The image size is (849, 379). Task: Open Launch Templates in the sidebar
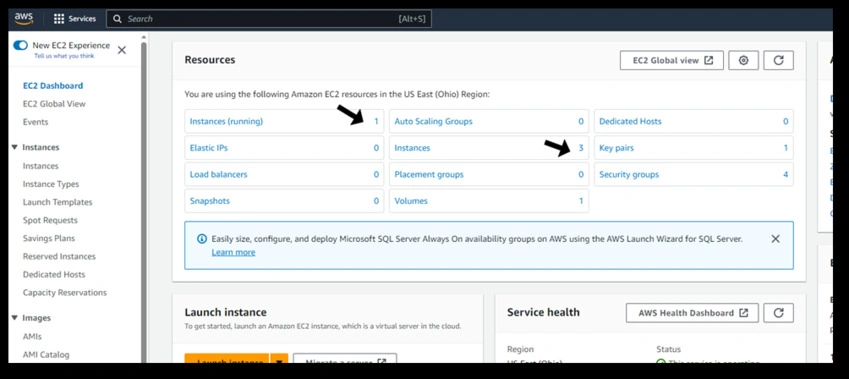[x=57, y=202]
